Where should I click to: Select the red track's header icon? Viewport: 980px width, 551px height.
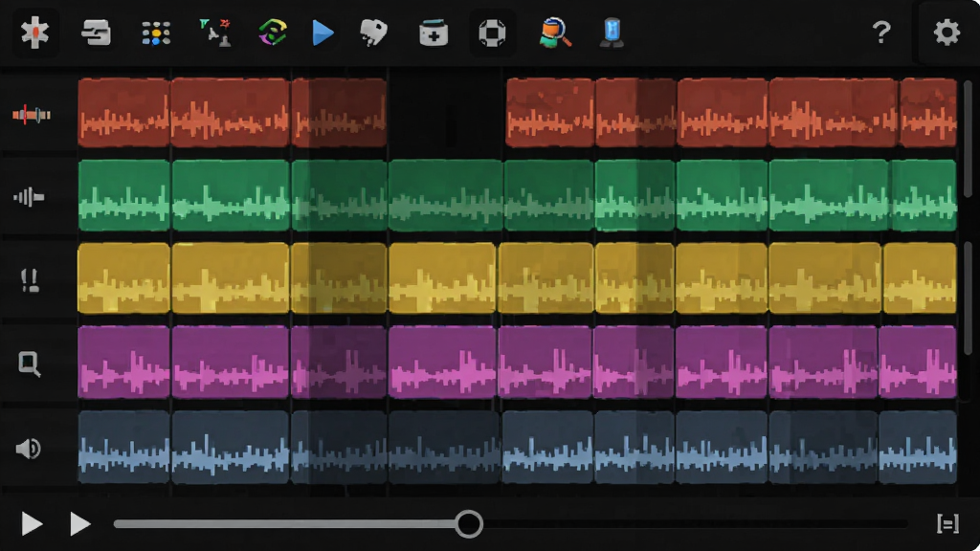pyautogui.click(x=32, y=115)
